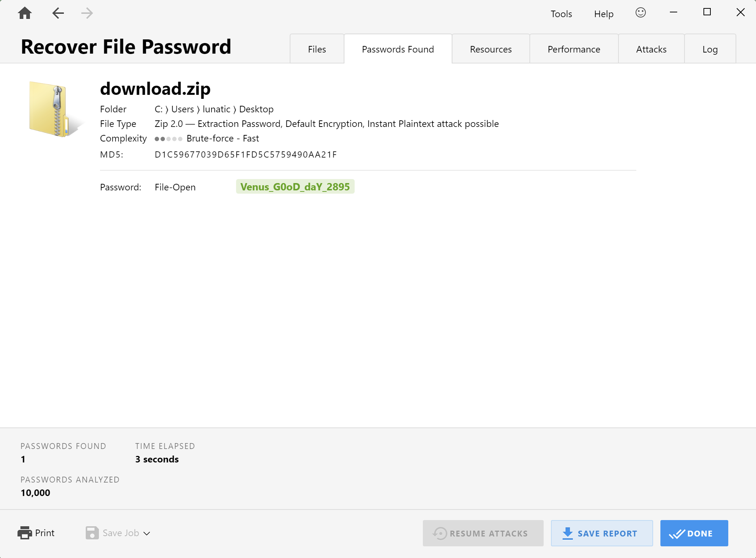The height and width of the screenshot is (558, 756).
Task: Click the Done button
Action: coord(694,533)
